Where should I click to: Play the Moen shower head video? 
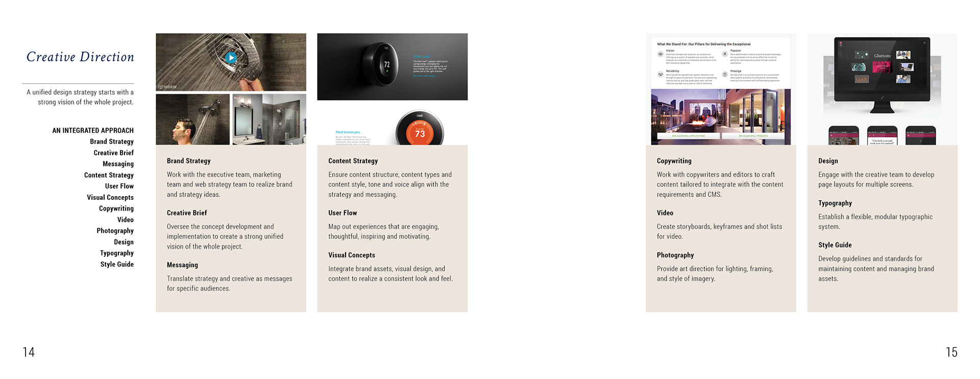(x=231, y=58)
